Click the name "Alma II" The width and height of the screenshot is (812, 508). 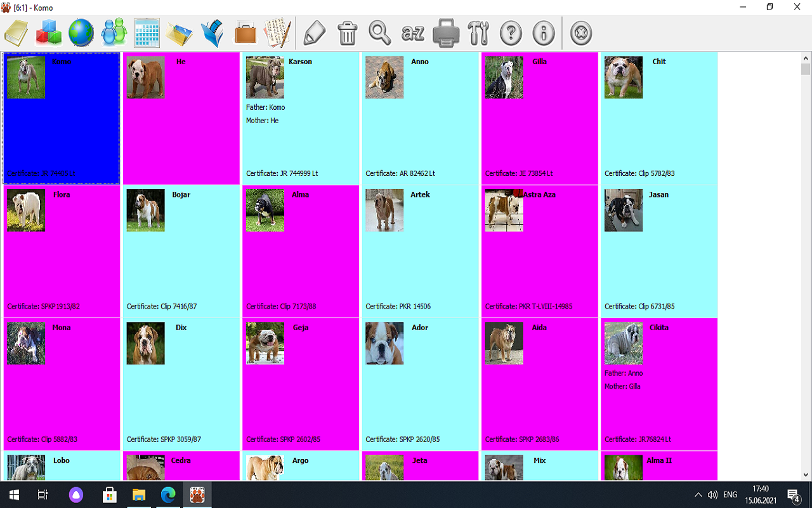pos(659,460)
